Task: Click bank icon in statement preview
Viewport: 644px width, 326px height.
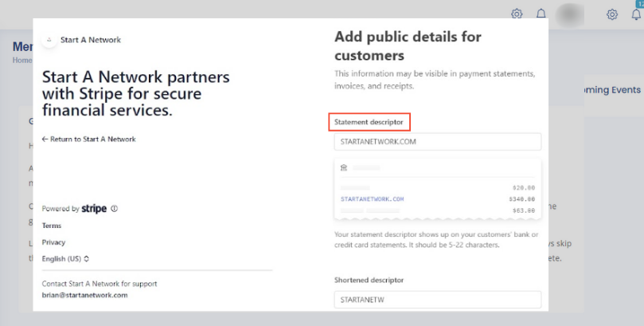Action: coord(344,168)
